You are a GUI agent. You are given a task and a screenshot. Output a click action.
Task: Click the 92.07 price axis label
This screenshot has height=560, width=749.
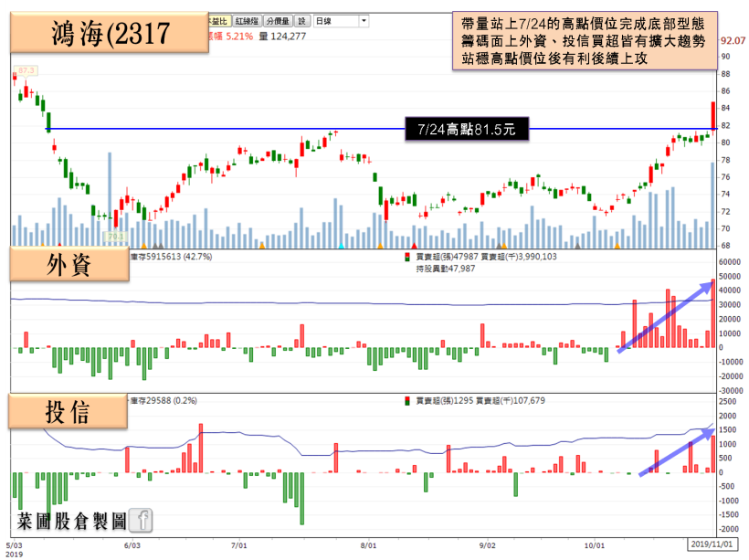(x=733, y=40)
